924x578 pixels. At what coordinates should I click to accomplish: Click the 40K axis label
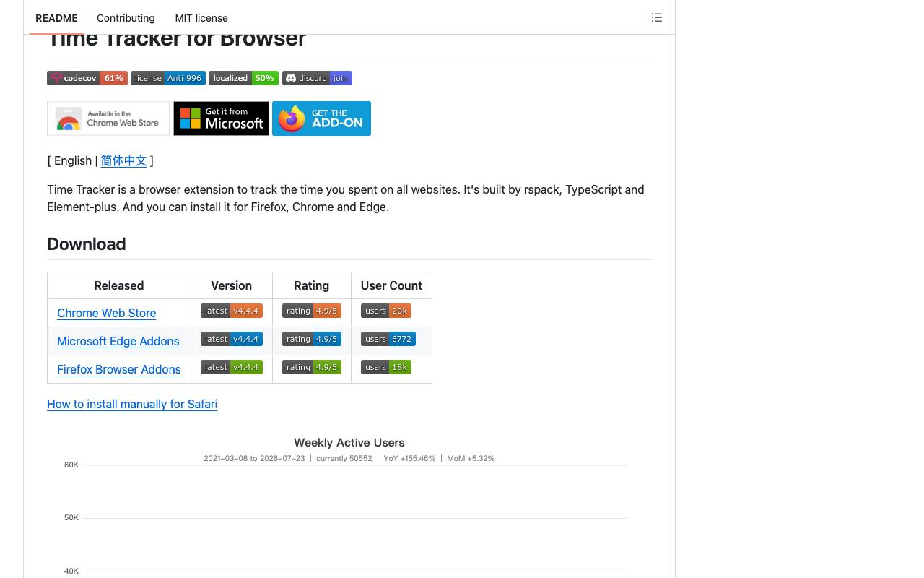click(x=71, y=571)
